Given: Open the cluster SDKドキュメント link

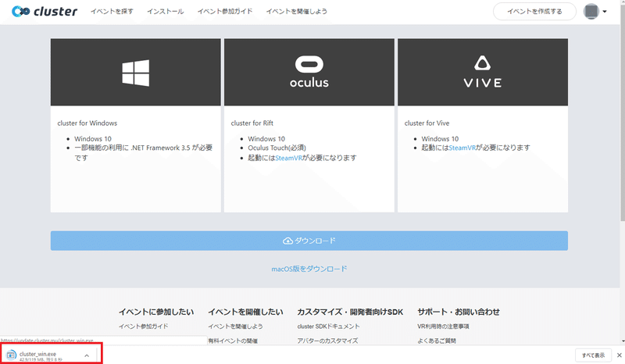Looking at the screenshot, I should point(328,327).
